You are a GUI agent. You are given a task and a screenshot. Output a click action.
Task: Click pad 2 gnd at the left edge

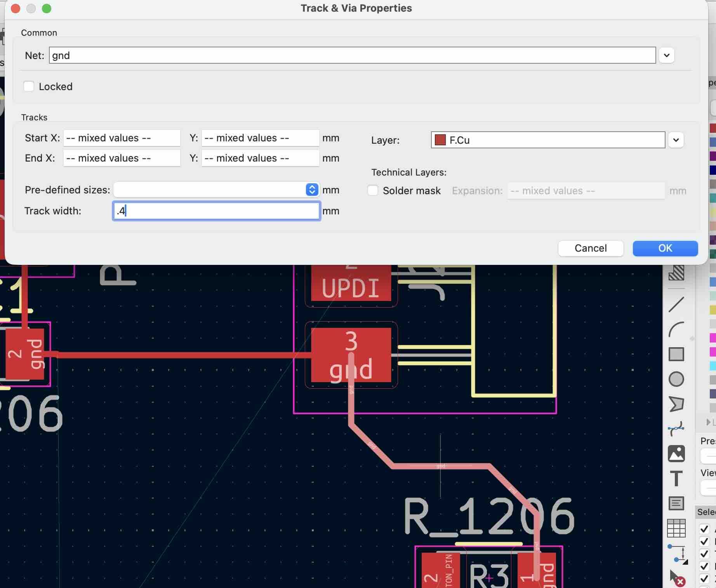click(25, 354)
